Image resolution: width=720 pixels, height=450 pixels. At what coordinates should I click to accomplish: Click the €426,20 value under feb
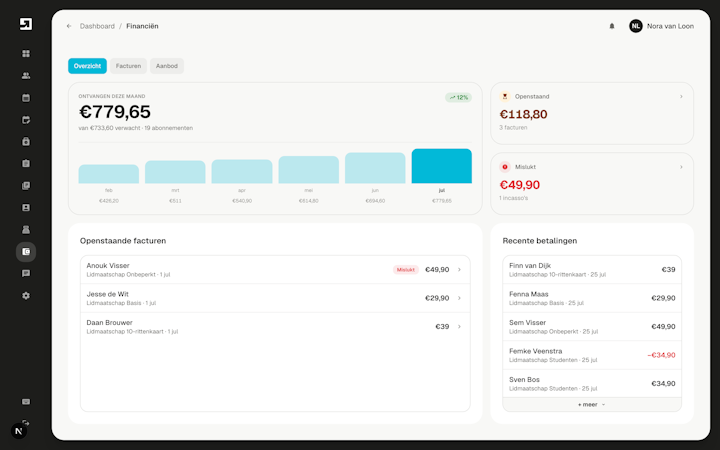click(109, 201)
